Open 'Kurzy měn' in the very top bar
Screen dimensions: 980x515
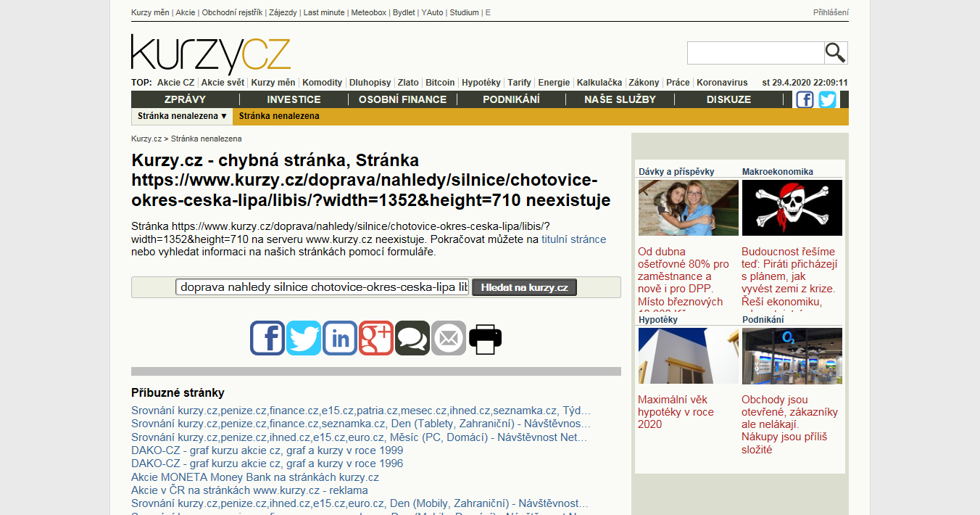click(x=151, y=12)
